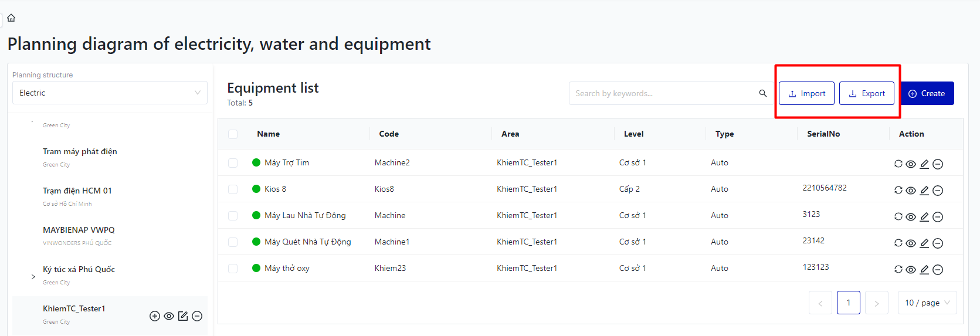The width and height of the screenshot is (980, 336).
Task: Expand the Ký túc xá Phú Quốc node
Action: point(33,276)
